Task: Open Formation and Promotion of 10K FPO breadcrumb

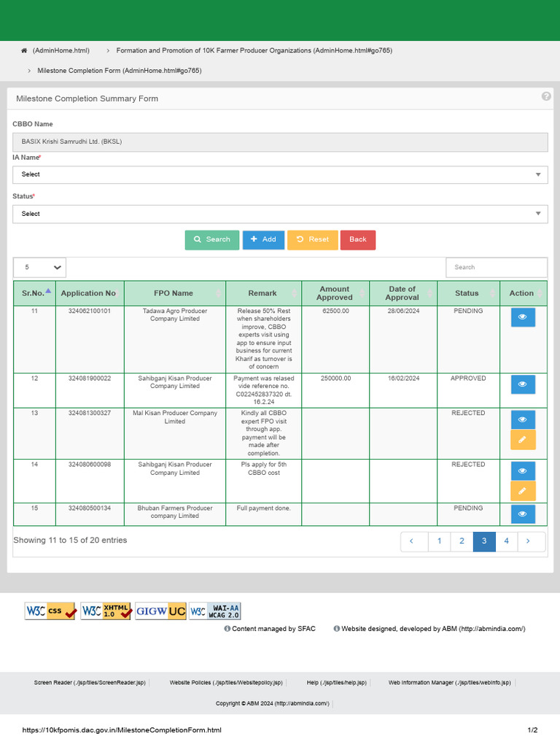Action: (x=254, y=50)
